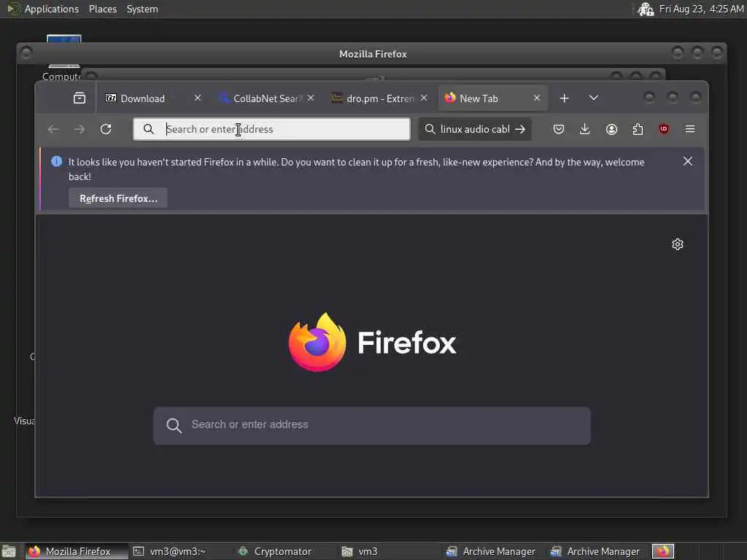Click the search box with linux audio cabl
The width and height of the screenshot is (747, 560).
tap(475, 129)
